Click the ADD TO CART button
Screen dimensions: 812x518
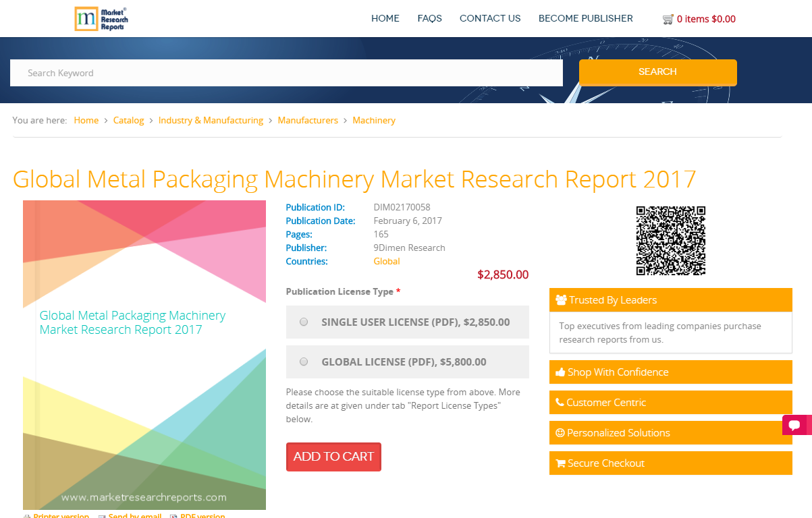click(333, 457)
